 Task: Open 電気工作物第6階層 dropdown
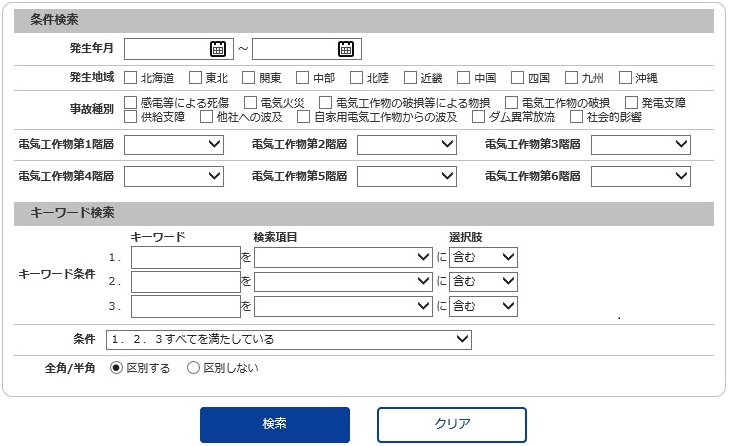point(641,177)
